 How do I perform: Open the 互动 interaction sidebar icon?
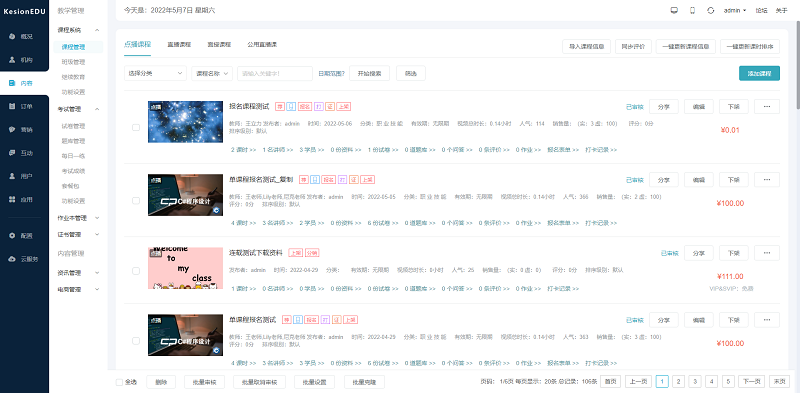coord(12,153)
